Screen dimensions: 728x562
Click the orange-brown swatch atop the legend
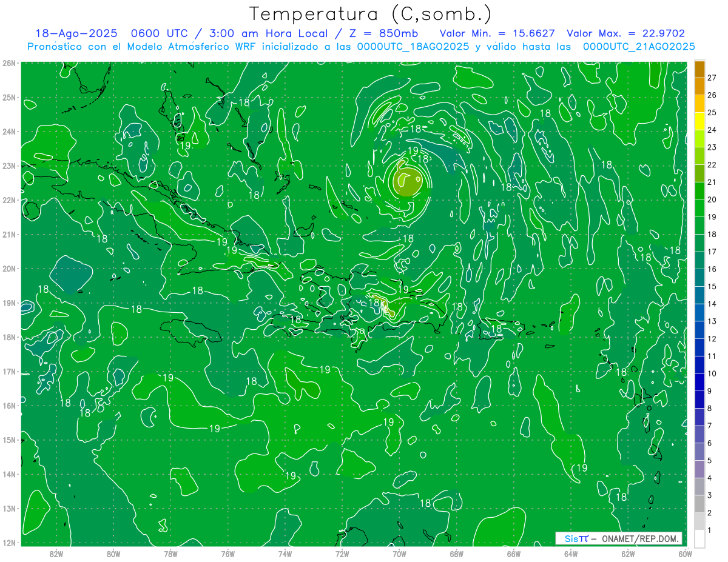pos(699,69)
